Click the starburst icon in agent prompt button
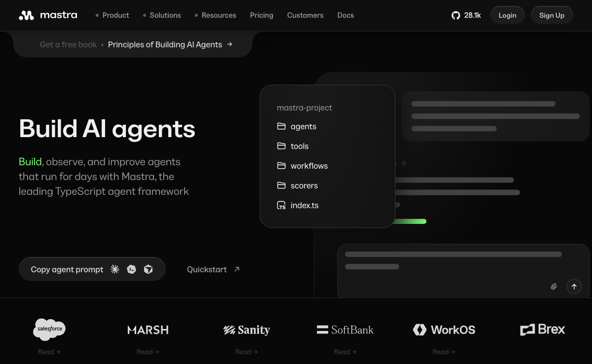The height and width of the screenshot is (364, 592). (x=115, y=269)
